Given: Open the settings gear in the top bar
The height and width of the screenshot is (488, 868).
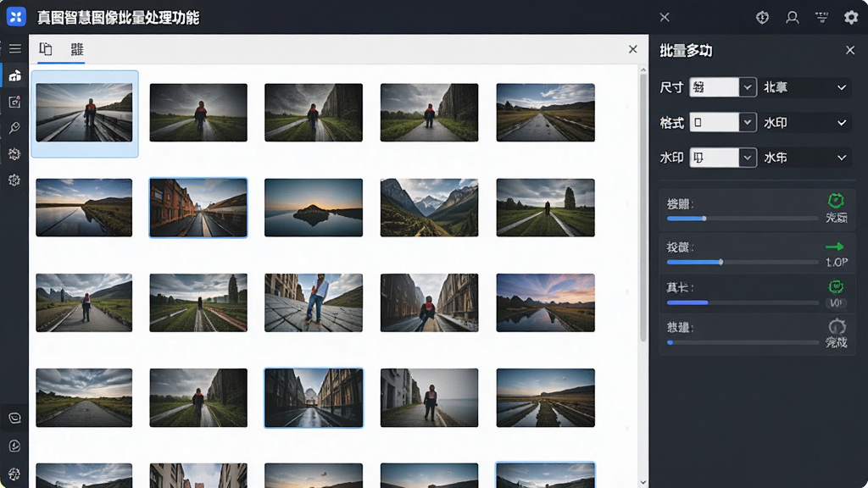Looking at the screenshot, I should (851, 18).
